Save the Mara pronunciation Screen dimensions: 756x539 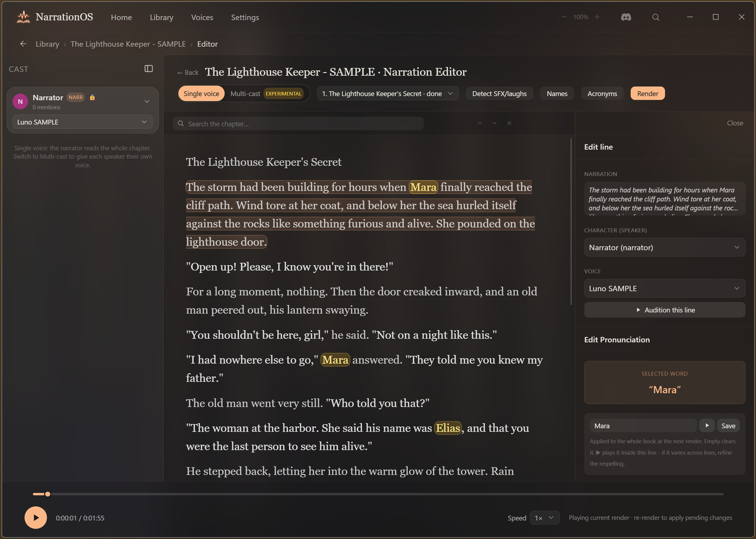point(728,426)
